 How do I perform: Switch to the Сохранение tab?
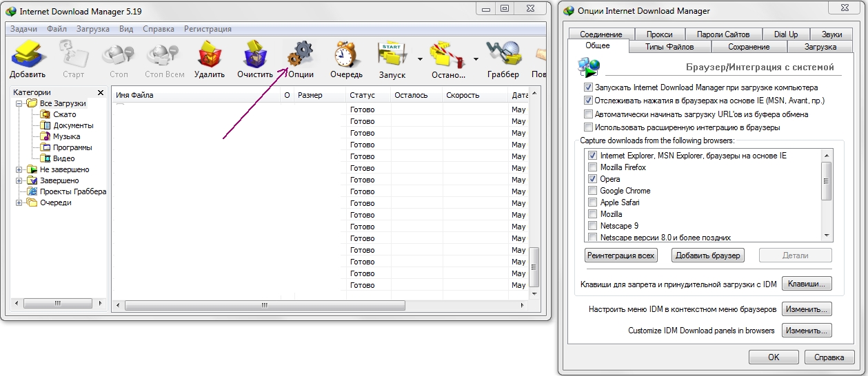pyautogui.click(x=749, y=47)
